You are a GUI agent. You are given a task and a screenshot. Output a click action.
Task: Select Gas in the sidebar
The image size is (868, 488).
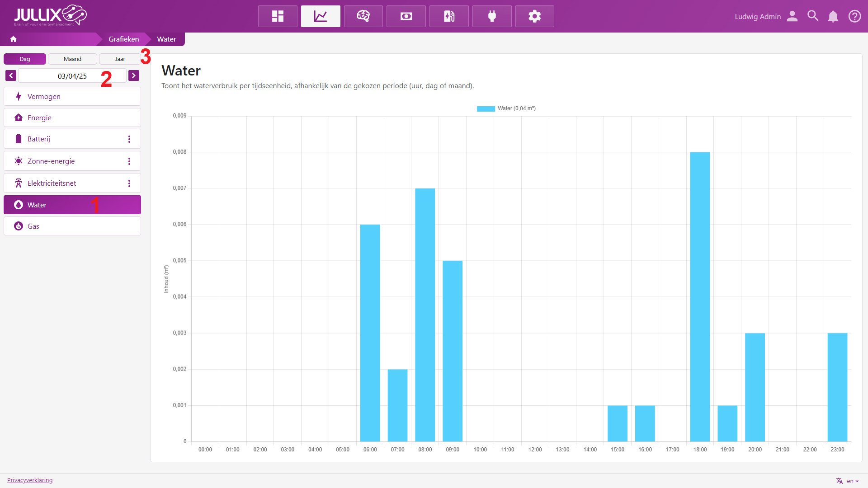tap(72, 226)
